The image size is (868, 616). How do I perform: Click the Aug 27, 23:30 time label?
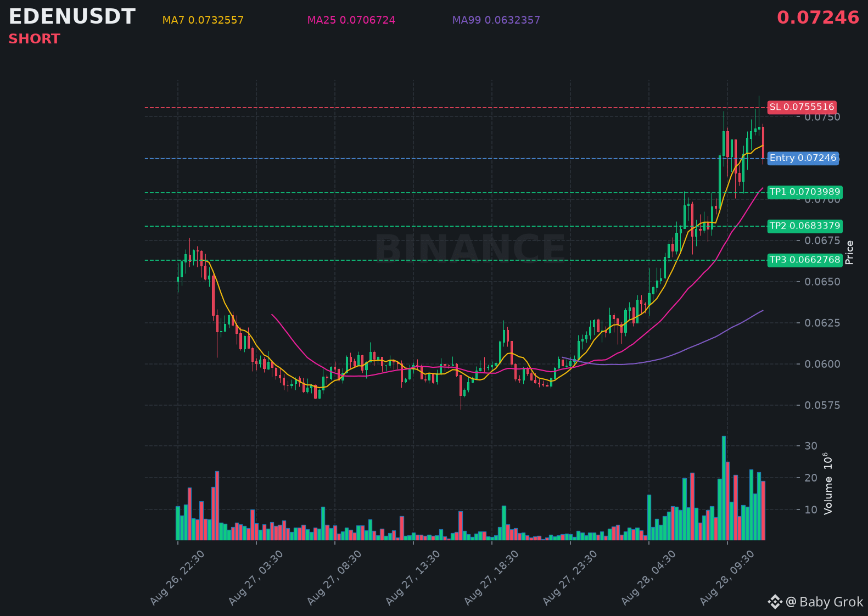[570, 578]
